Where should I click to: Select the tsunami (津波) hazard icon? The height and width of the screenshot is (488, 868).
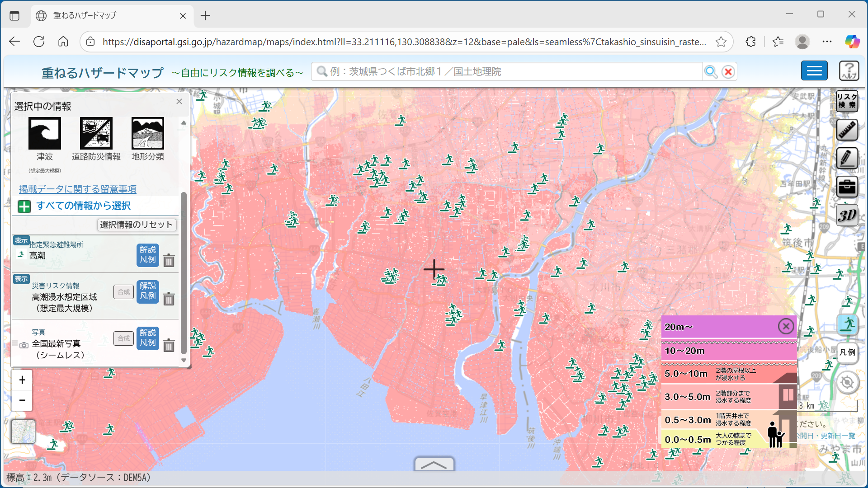(44, 134)
